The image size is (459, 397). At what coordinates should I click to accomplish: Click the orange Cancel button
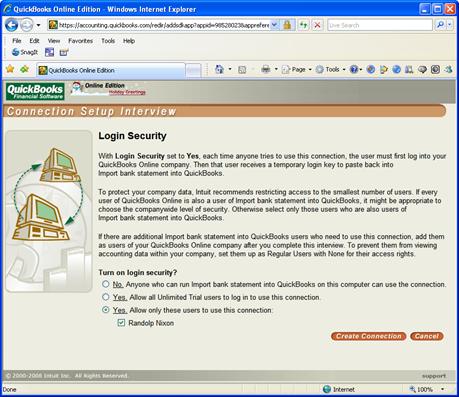click(427, 336)
